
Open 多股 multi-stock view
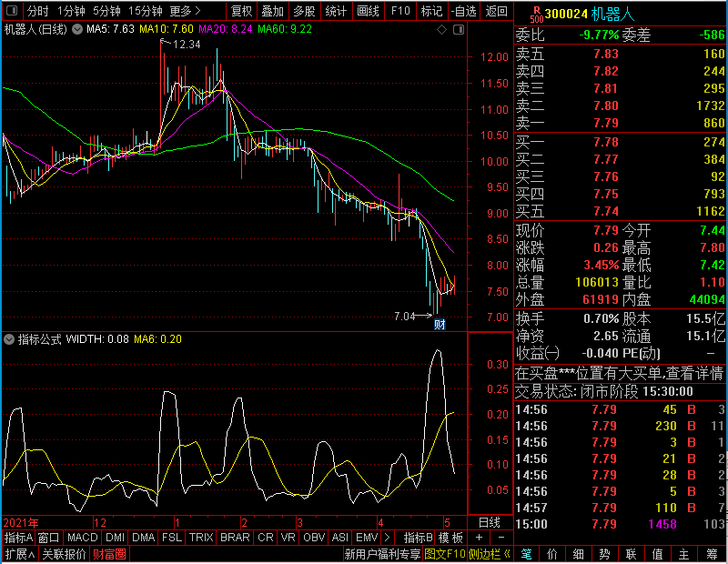(x=305, y=11)
